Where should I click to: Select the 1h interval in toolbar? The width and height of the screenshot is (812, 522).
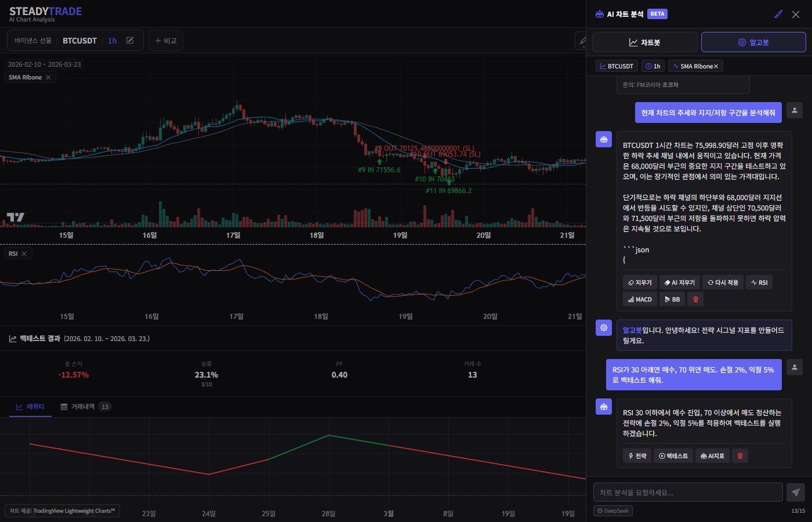pos(113,41)
